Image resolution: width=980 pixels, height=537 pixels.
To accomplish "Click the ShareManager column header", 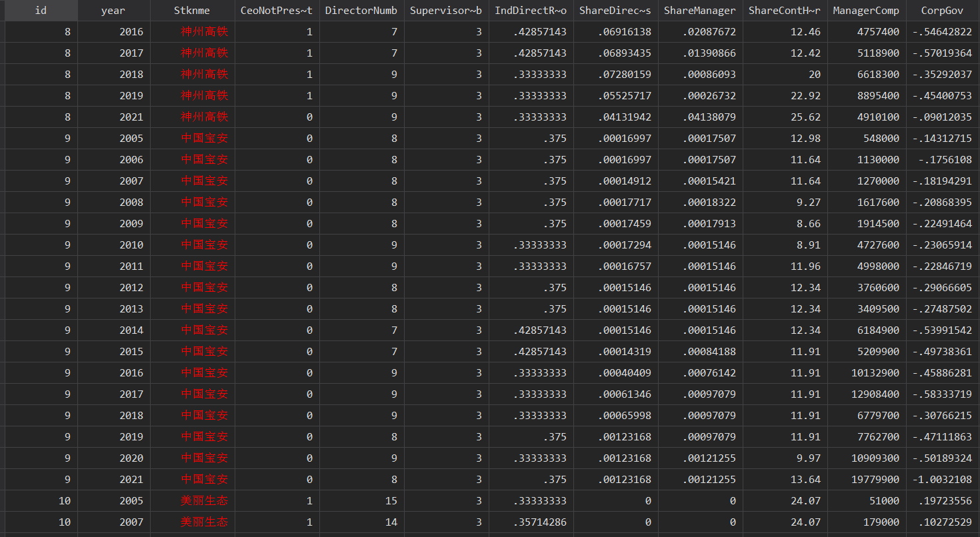I will (700, 10).
